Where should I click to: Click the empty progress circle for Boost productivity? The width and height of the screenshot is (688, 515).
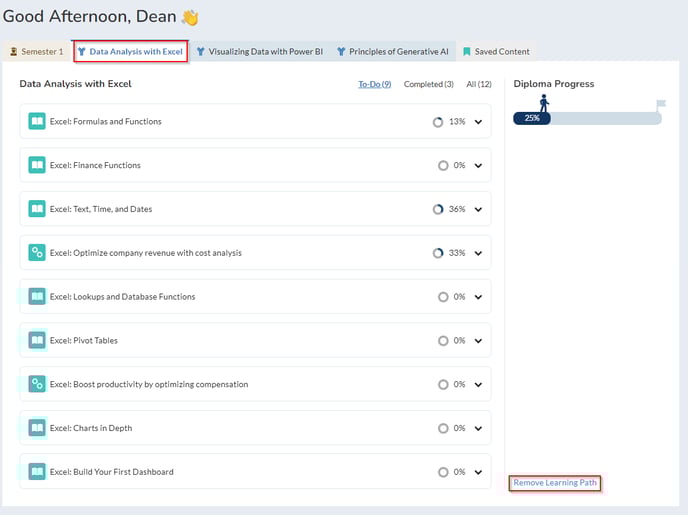coord(443,385)
